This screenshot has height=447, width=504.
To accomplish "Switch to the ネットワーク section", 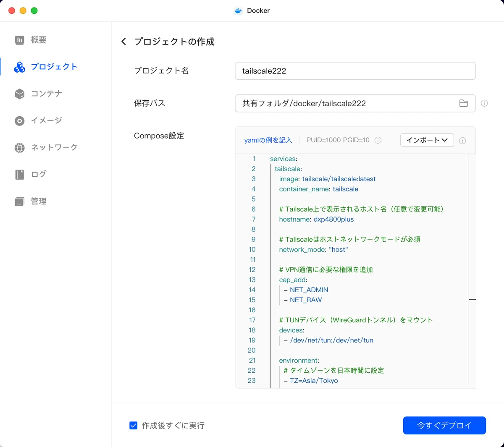I will point(54,147).
